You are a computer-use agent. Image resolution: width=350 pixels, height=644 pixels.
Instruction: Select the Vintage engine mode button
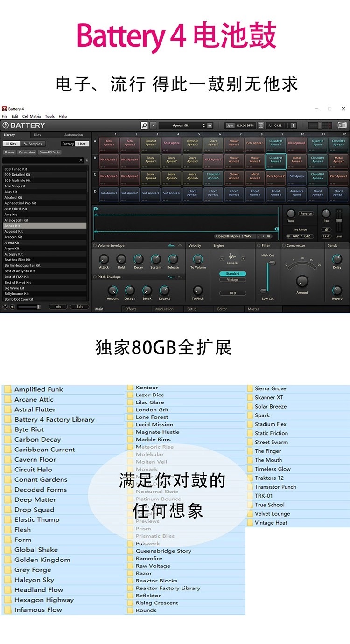pyautogui.click(x=232, y=280)
